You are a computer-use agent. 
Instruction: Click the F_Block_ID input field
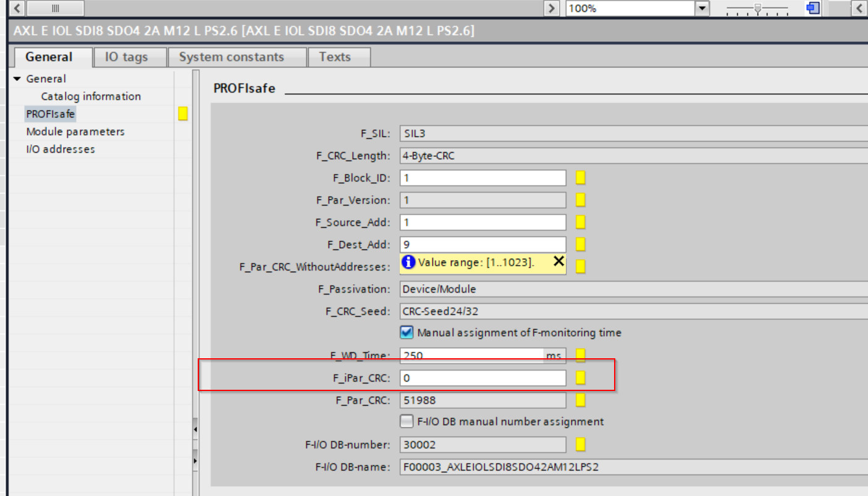482,178
